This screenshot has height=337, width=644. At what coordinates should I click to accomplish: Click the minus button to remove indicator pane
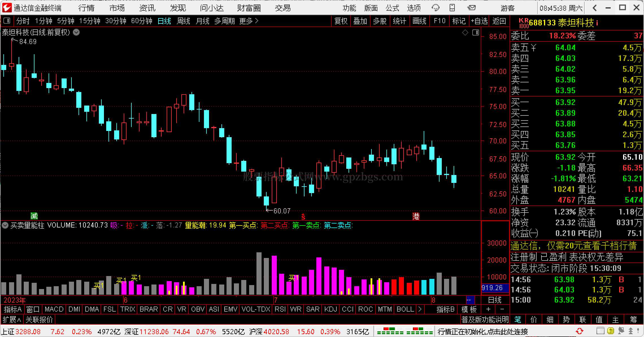pos(502,309)
